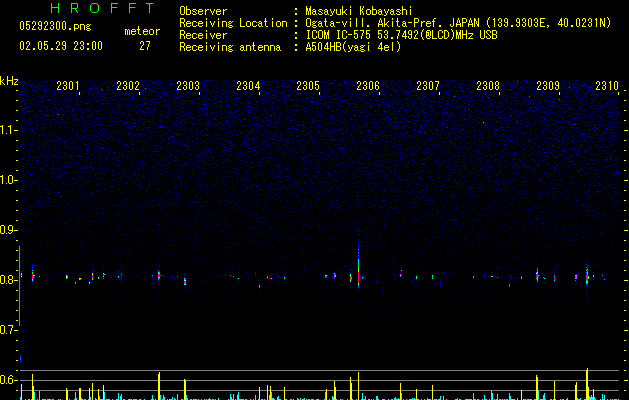
Task: Select the file name 05292300.png
Action: [55, 26]
